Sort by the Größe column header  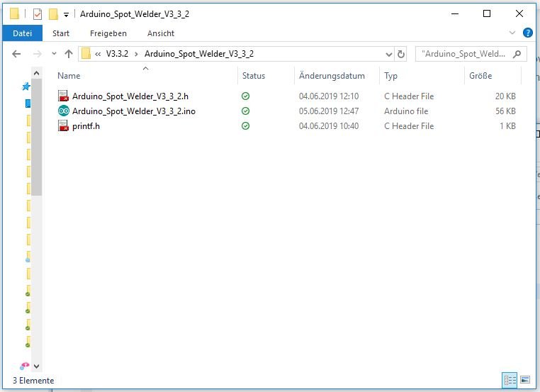(x=480, y=76)
